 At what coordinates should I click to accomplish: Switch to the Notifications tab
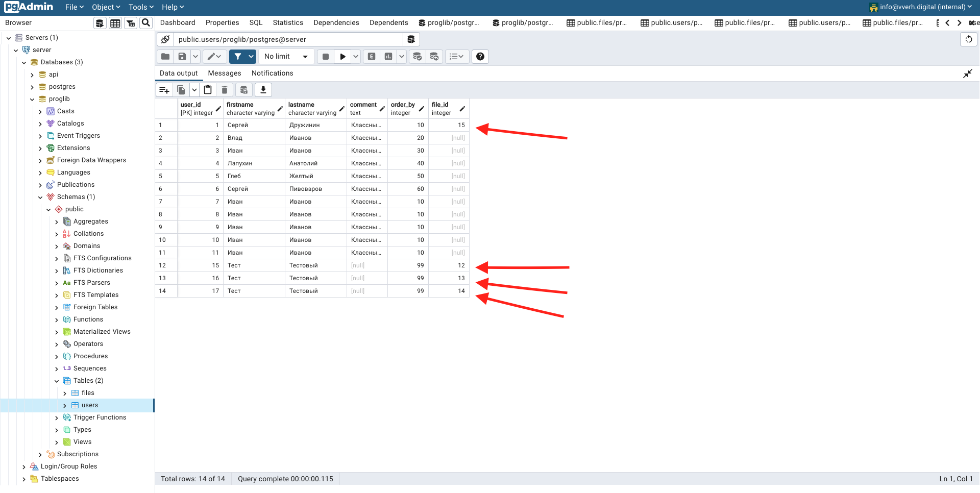coord(272,73)
